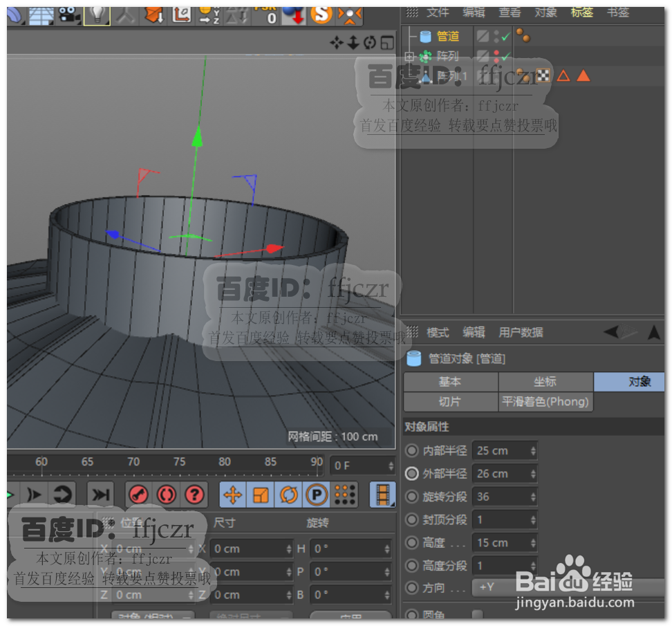672x626 pixels.
Task: Open the 标签 menu in object manager
Action: (581, 12)
